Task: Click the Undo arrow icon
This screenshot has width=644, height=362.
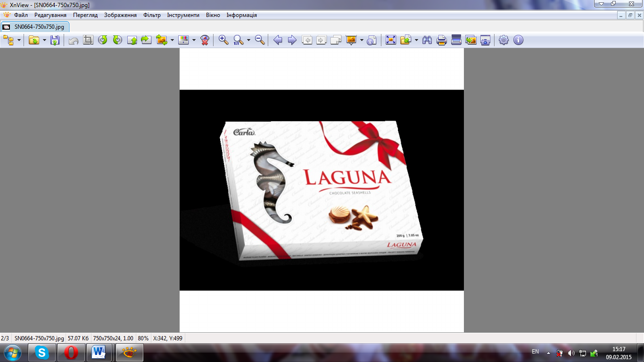Action: coord(73,40)
